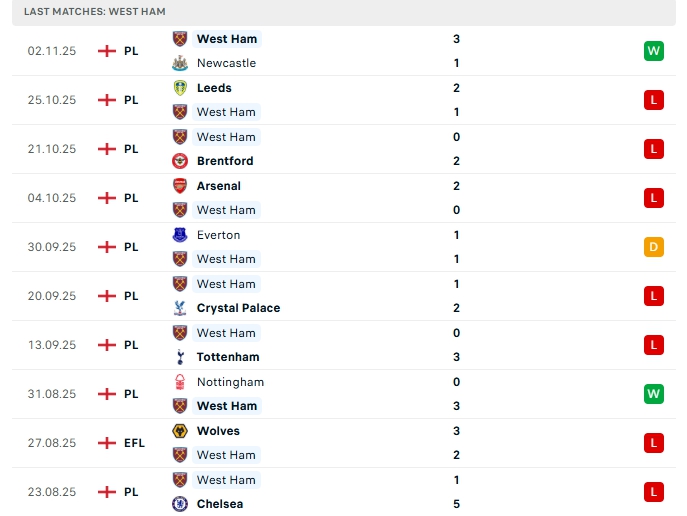Click the Crystal Palace crest icon

pos(180,308)
